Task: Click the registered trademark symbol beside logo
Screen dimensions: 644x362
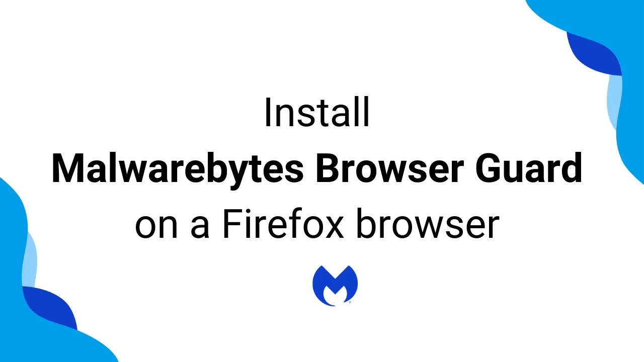Action: [x=350, y=303]
